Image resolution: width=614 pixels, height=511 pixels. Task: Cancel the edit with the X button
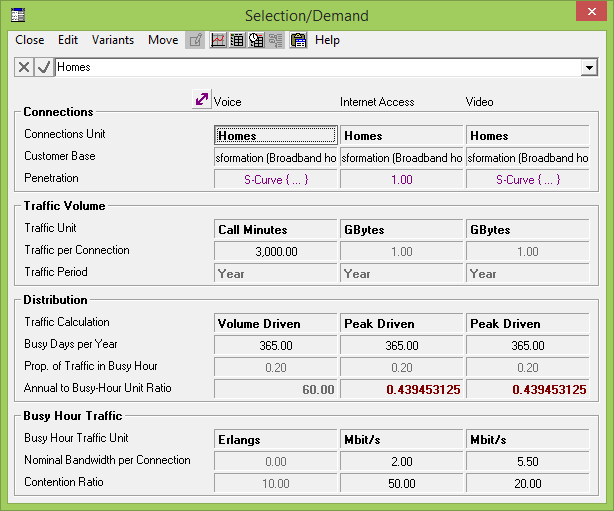[x=24, y=67]
